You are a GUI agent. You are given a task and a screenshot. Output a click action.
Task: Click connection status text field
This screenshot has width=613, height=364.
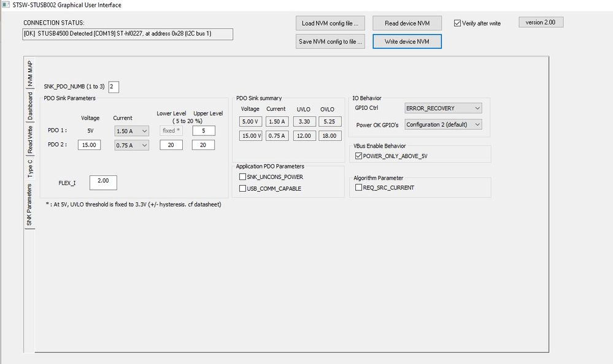(x=128, y=34)
